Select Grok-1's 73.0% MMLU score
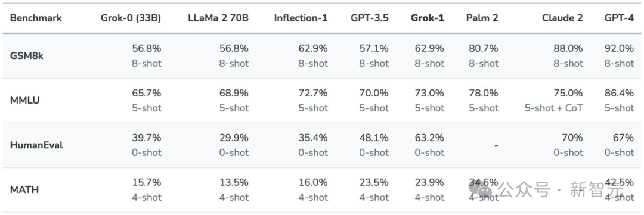This screenshot has height=215, width=644. [x=429, y=93]
